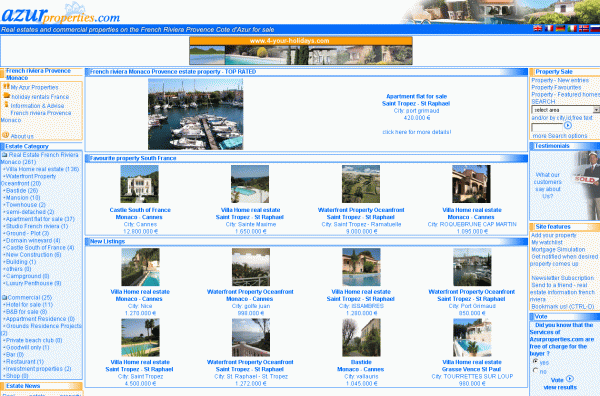Open Property - New entries link
Viewport: 600px width, 396px height.
click(x=560, y=80)
